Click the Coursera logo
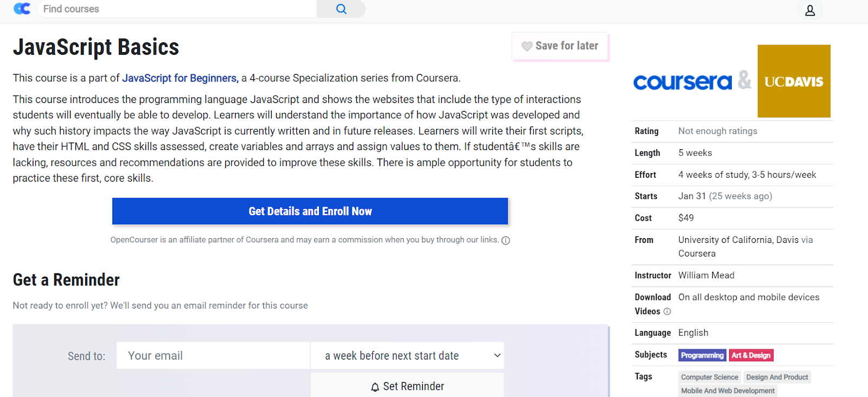 click(x=682, y=82)
